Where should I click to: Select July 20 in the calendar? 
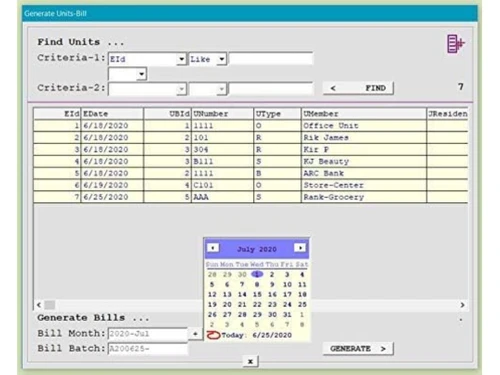pos(227,304)
